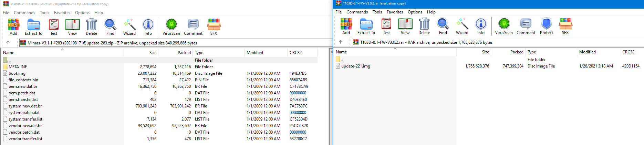The height and width of the screenshot is (145, 644).
Task: Click address path field in Mimas window
Action: pos(176,43)
